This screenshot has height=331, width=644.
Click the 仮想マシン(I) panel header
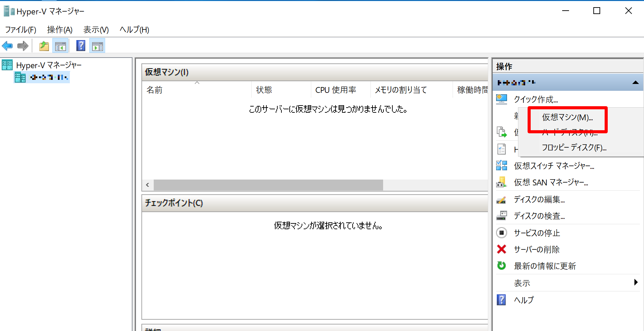click(315, 72)
